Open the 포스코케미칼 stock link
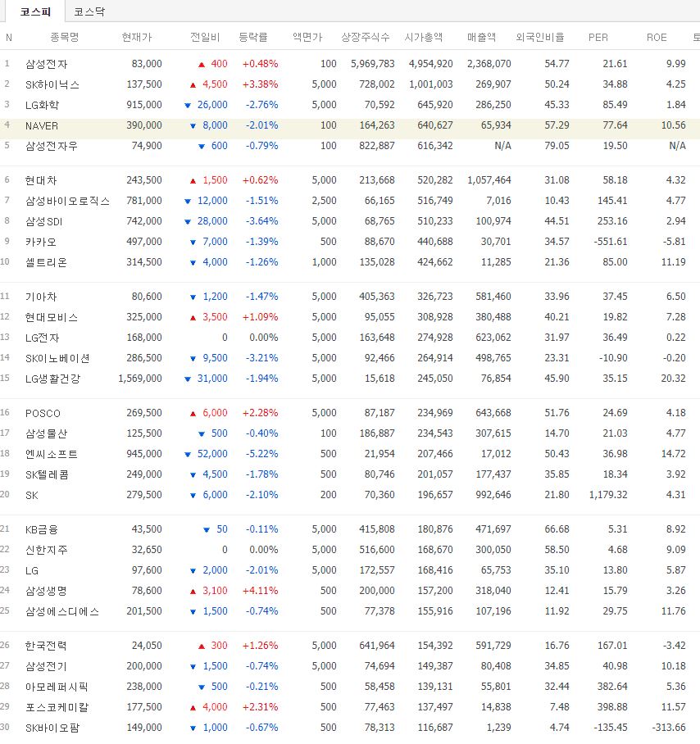Screen dimensions: 700x744 point(57,707)
